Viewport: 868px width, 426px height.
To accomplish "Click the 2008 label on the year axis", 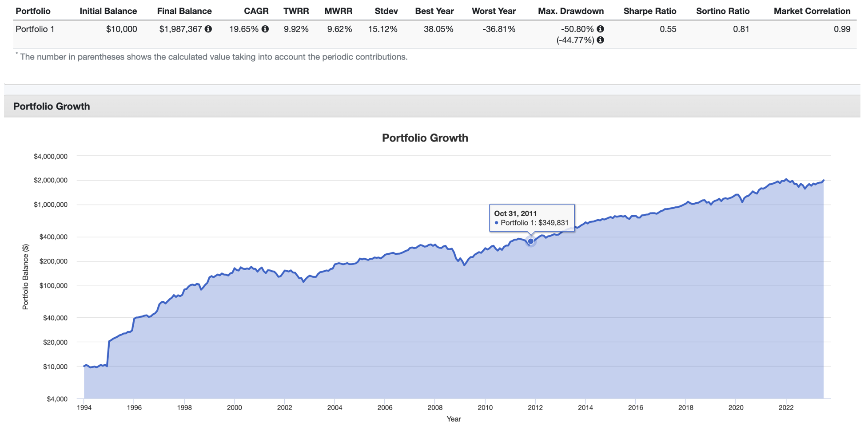I will tap(435, 408).
